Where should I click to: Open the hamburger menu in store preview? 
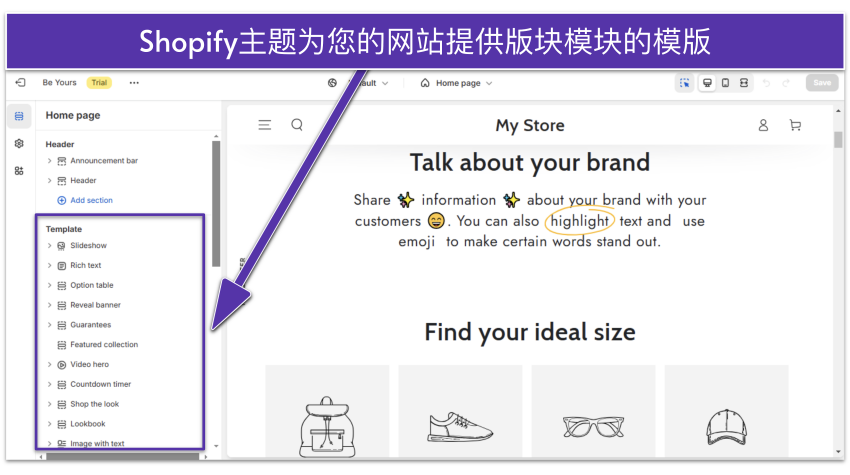(265, 125)
